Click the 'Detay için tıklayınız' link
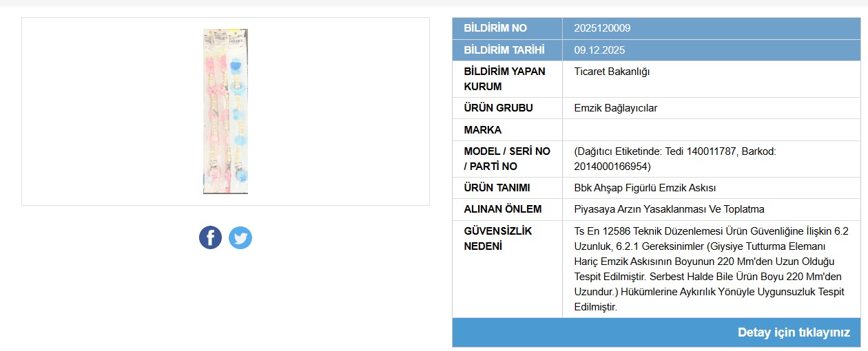The height and width of the screenshot is (351, 868). pyautogui.click(x=794, y=332)
